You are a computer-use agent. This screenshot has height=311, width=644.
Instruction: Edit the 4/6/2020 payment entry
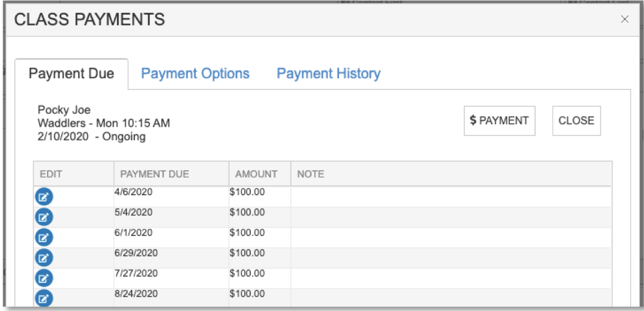click(44, 197)
